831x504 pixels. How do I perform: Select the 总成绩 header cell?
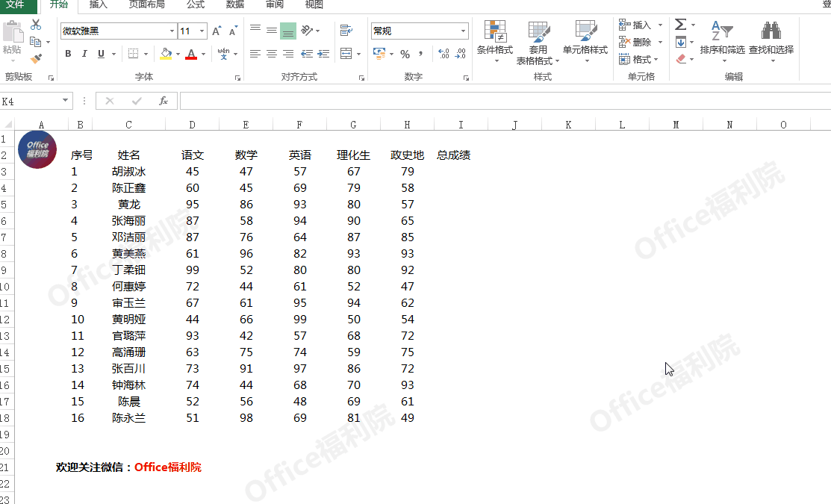454,155
